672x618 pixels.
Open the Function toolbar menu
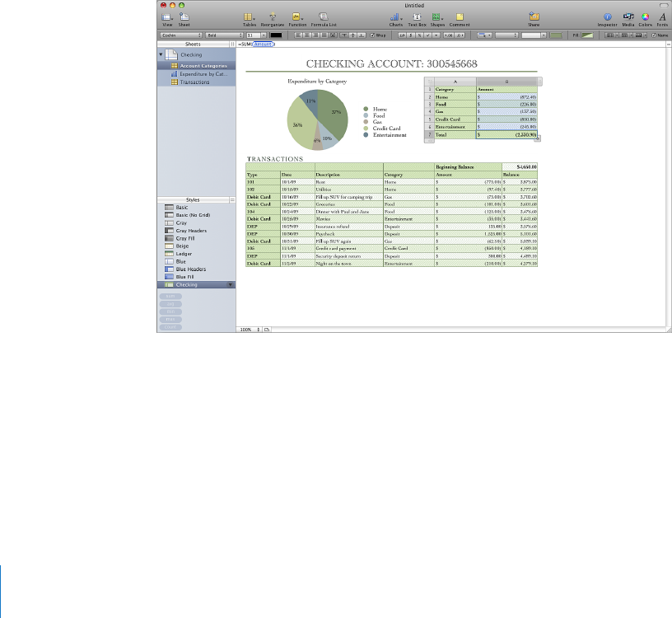coord(297,19)
